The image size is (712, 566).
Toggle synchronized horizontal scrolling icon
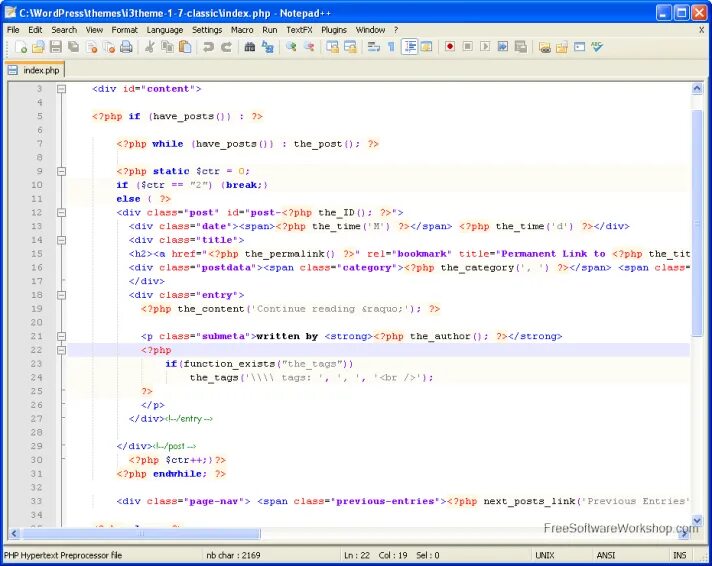click(x=350, y=47)
